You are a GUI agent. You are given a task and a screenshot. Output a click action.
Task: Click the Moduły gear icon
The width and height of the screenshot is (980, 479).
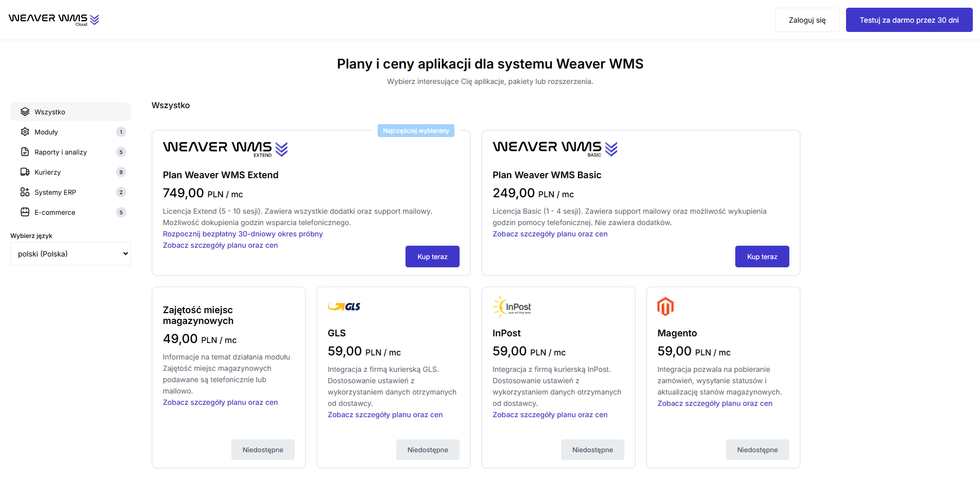[25, 132]
